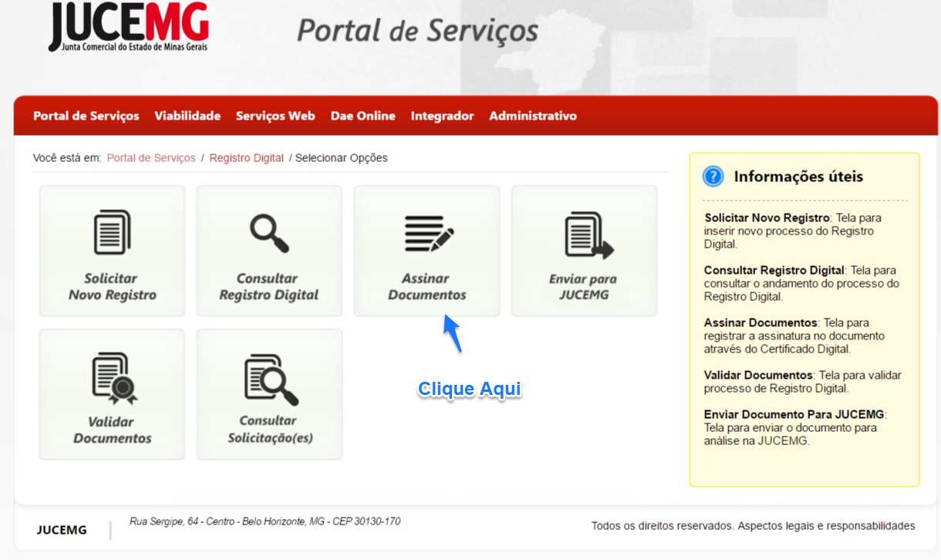Open the Dae Online menu
The height and width of the screenshot is (560, 941).
363,116
